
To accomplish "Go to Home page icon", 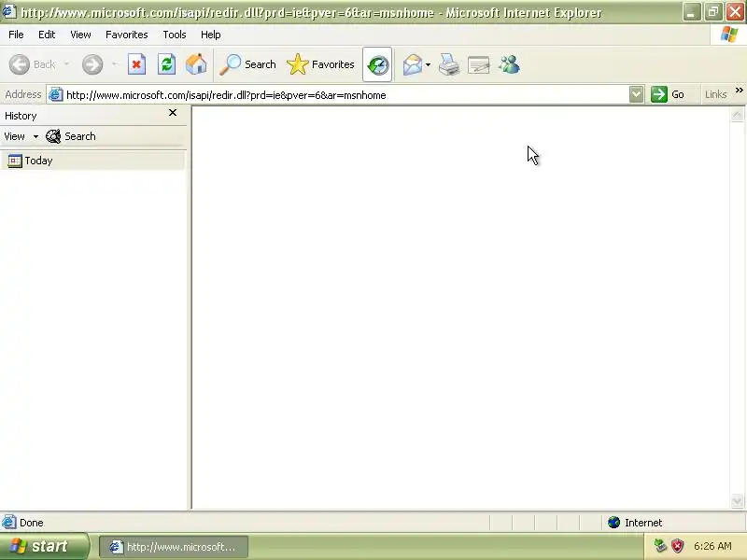I will tap(196, 64).
